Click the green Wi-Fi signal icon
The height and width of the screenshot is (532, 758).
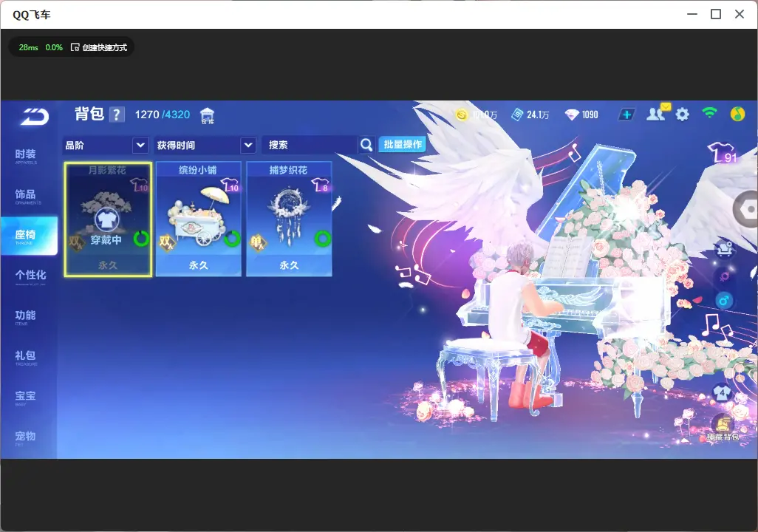point(709,113)
